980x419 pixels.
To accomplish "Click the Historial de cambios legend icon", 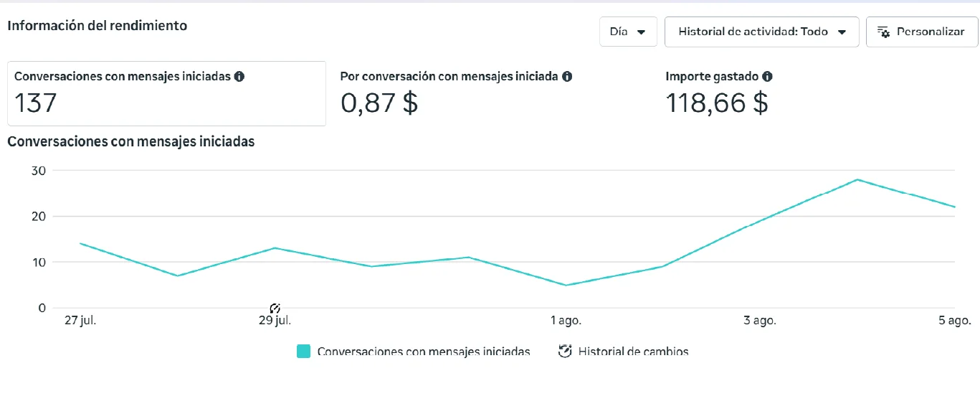I will [x=565, y=352].
